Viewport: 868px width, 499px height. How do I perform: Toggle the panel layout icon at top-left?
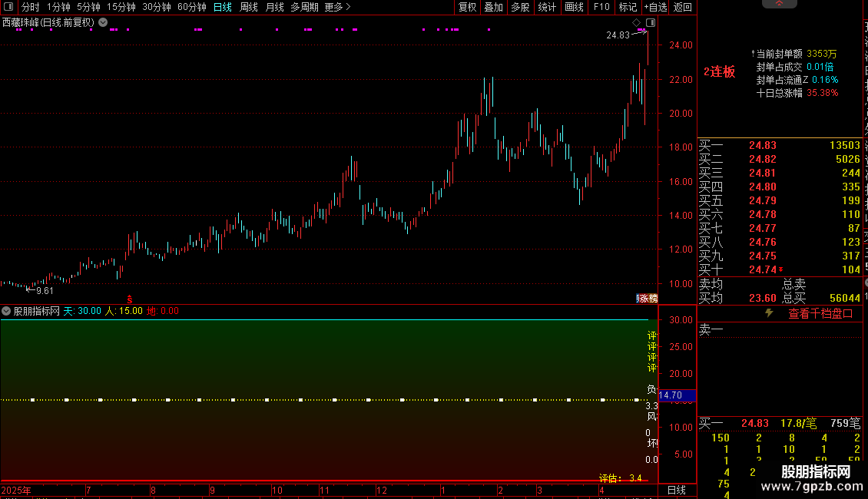[8, 7]
